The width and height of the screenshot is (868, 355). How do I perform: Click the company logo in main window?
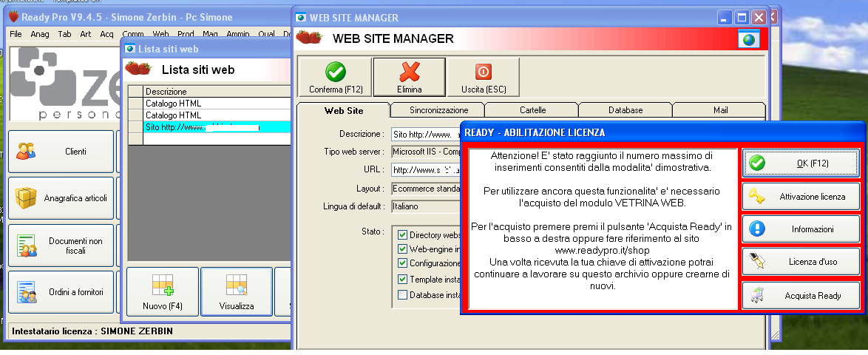pyautogui.click(x=65, y=83)
